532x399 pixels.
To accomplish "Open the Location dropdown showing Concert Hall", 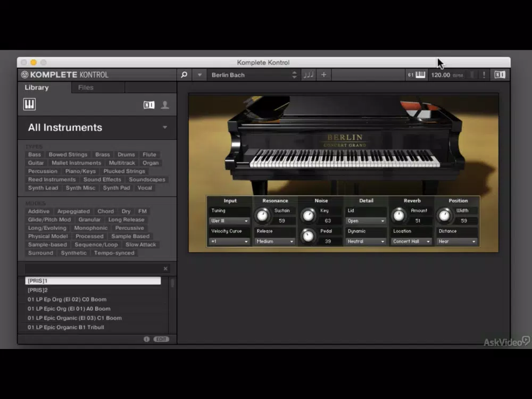I will pyautogui.click(x=411, y=242).
